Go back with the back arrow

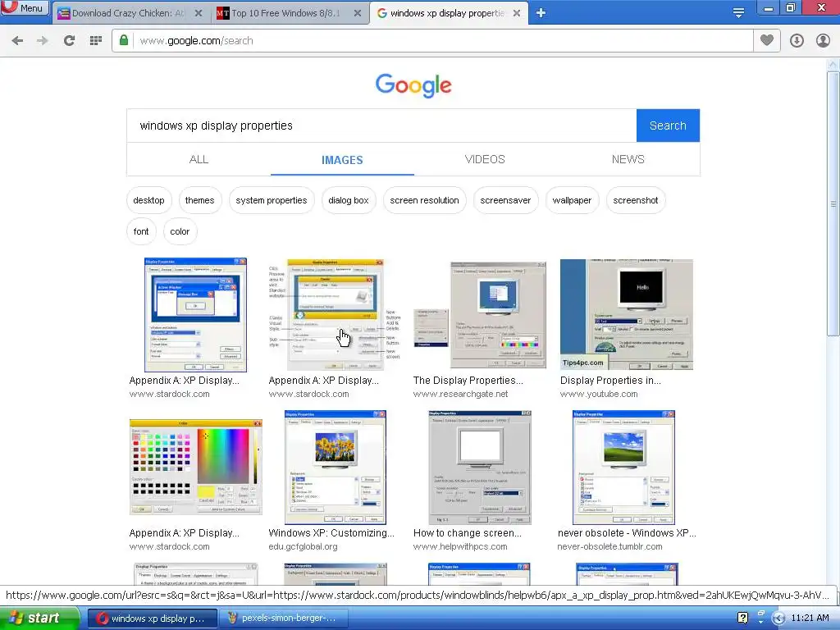17,41
